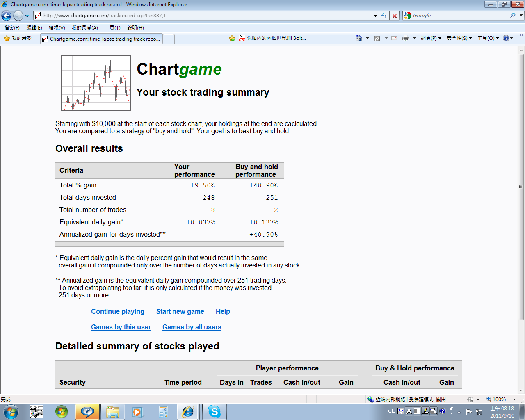Screen dimensions: 525x420
Task: Open the 編輯(E) menu
Action: (34, 28)
